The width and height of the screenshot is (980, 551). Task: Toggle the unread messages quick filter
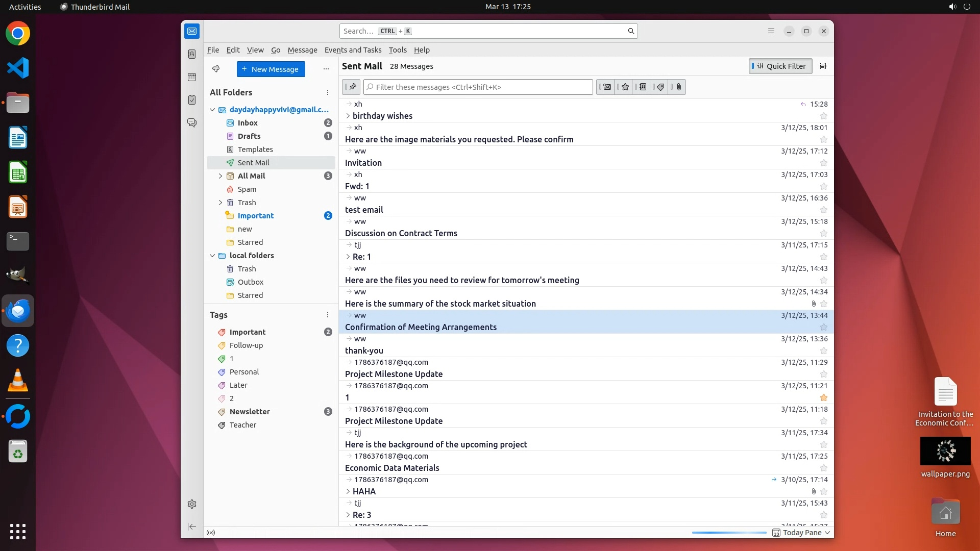tap(606, 87)
